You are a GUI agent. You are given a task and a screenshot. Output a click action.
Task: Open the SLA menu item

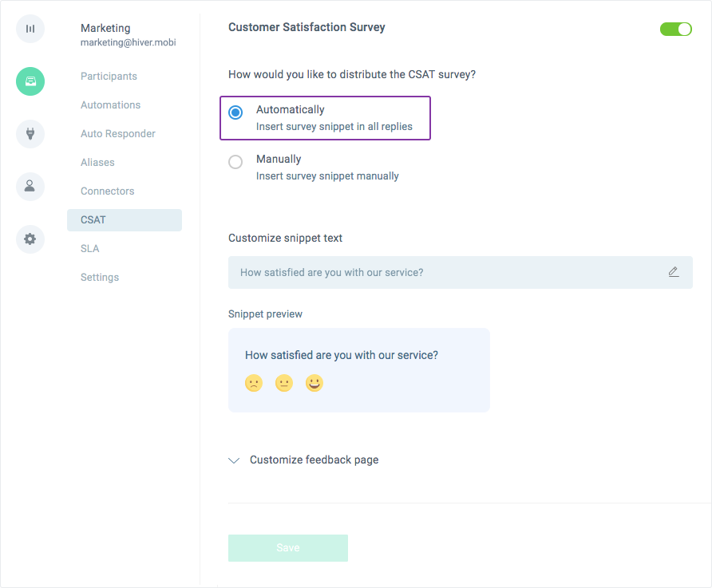coord(90,249)
